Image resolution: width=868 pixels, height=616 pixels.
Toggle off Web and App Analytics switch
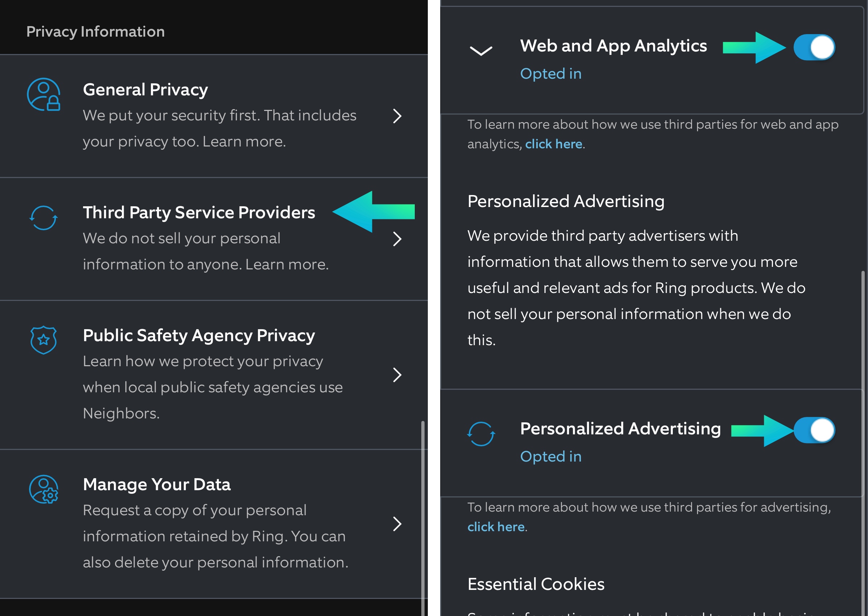[x=814, y=48]
